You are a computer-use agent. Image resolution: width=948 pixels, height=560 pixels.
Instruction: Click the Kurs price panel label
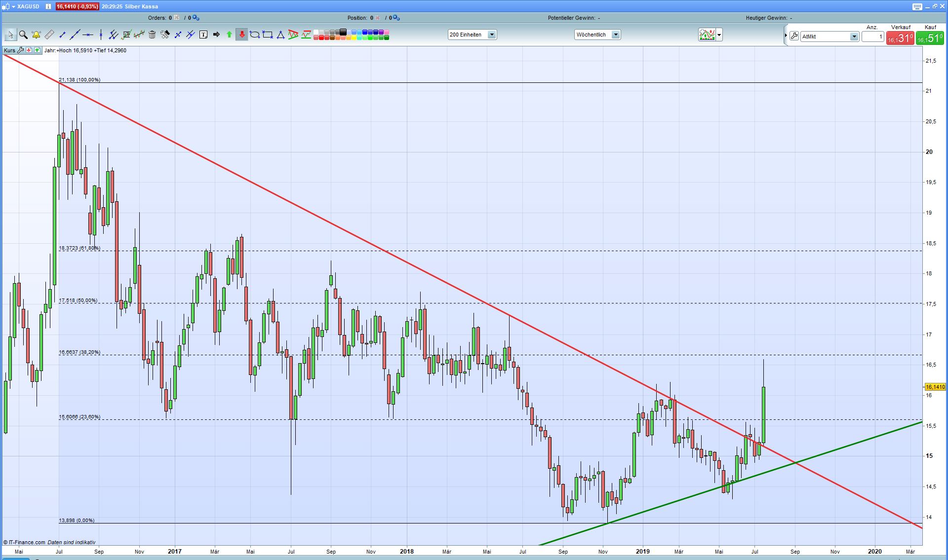pyautogui.click(x=9, y=50)
